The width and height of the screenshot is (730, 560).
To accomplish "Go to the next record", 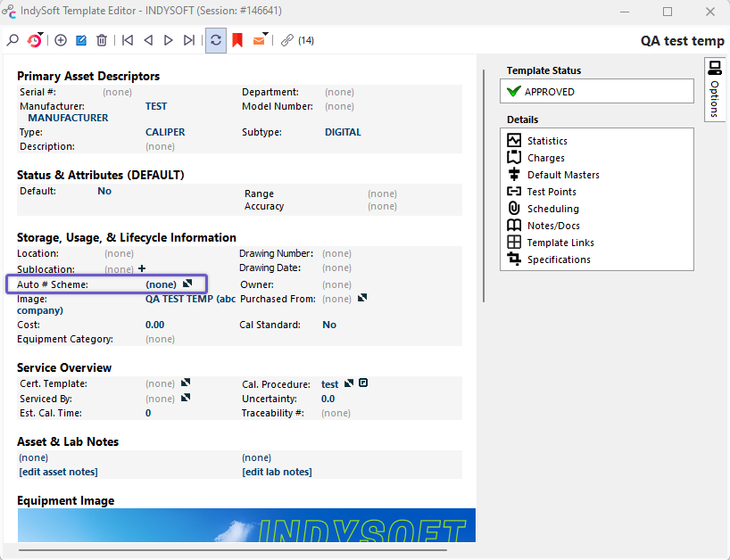I will pyautogui.click(x=168, y=40).
